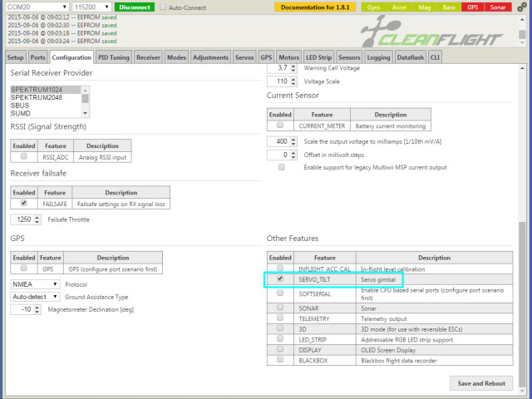
Task: Click the Gyro sensor indicator
Action: pos(373,7)
